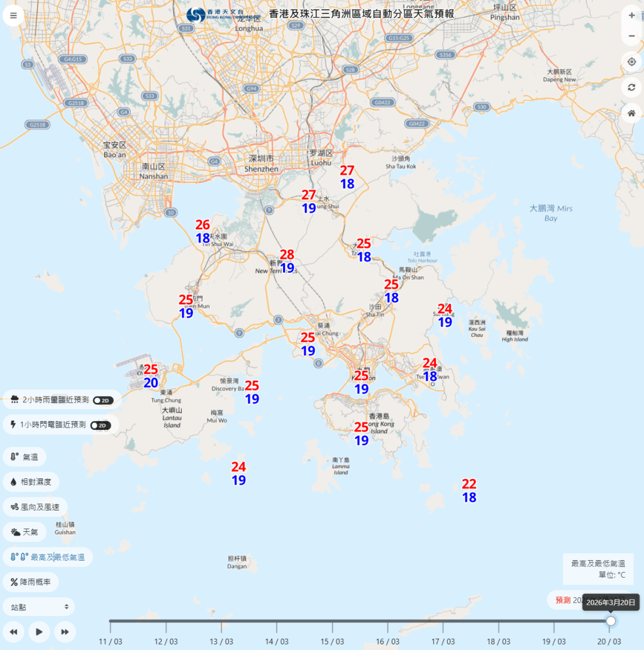Open the hamburger menu
This screenshot has width=644, height=650.
pyautogui.click(x=13, y=15)
